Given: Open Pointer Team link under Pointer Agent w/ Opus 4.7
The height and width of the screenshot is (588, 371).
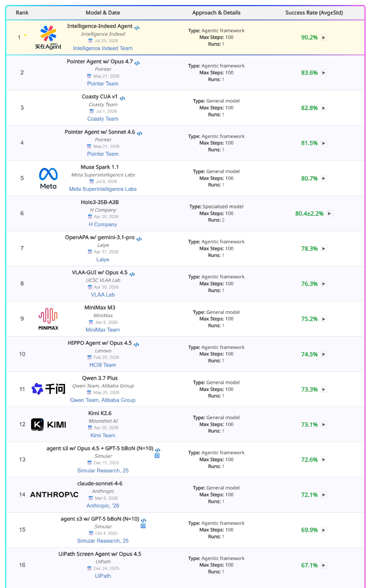Looking at the screenshot, I should (x=103, y=84).
